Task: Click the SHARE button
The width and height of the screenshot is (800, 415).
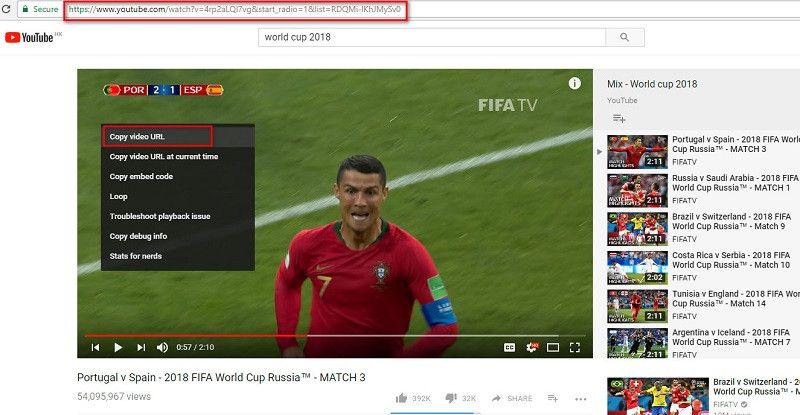Action: [512, 398]
